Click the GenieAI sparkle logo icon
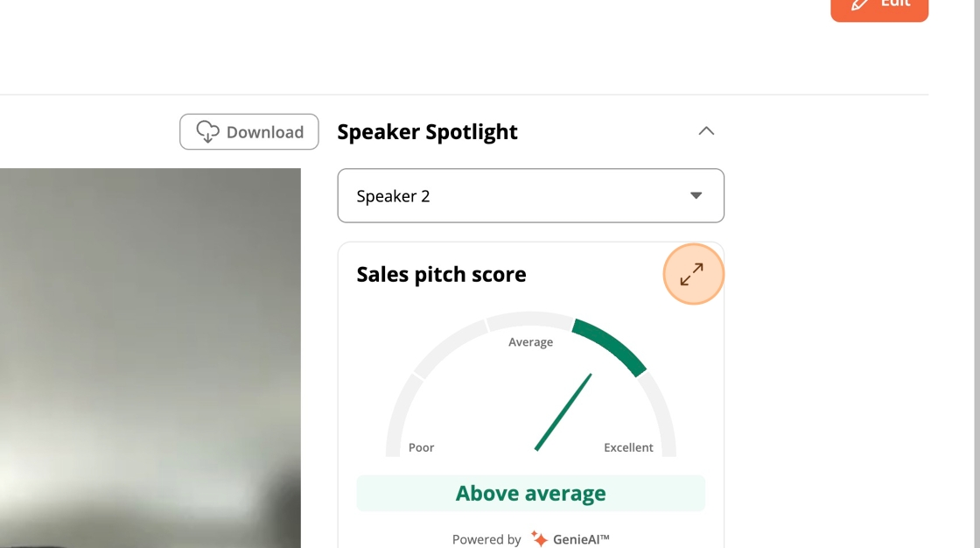Screen dimensions: 980x548 [539, 538]
